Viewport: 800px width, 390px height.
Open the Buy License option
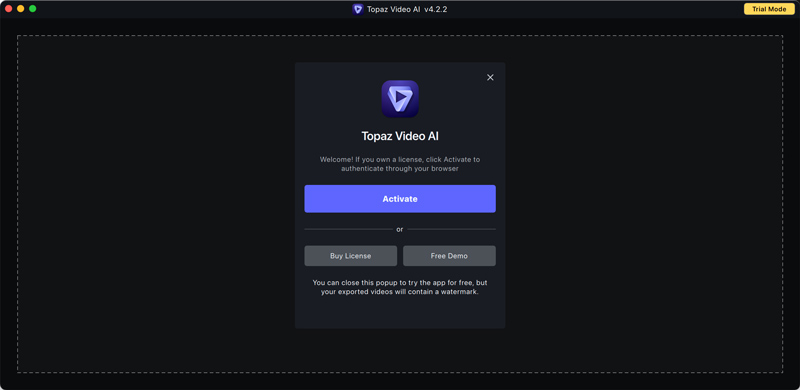(351, 256)
